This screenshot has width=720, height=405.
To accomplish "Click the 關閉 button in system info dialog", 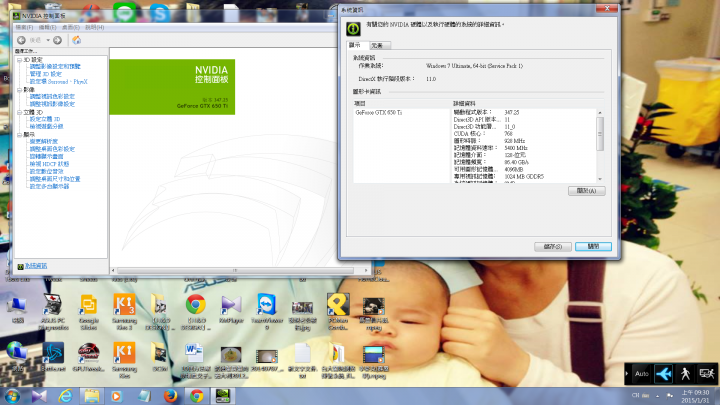I will (x=593, y=247).
